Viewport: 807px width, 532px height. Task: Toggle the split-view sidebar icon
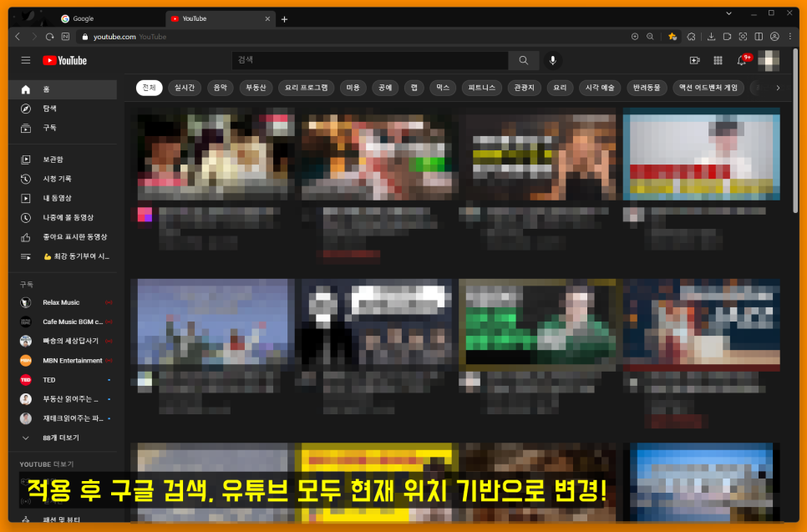click(759, 37)
